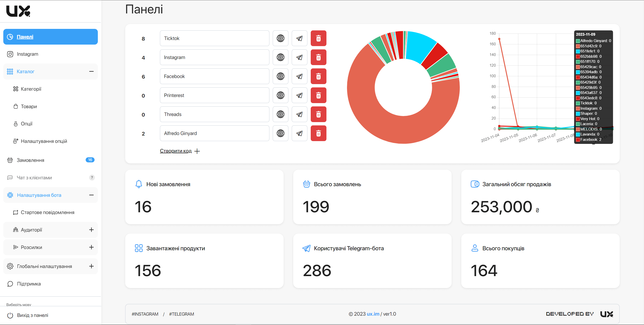The height and width of the screenshot is (325, 644).
Task: Collapse the Каталог section
Action: [91, 71]
